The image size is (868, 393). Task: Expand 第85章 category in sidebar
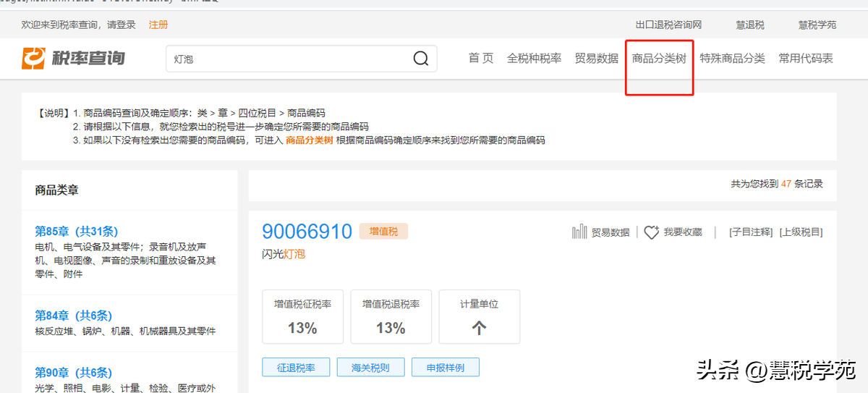point(76,232)
